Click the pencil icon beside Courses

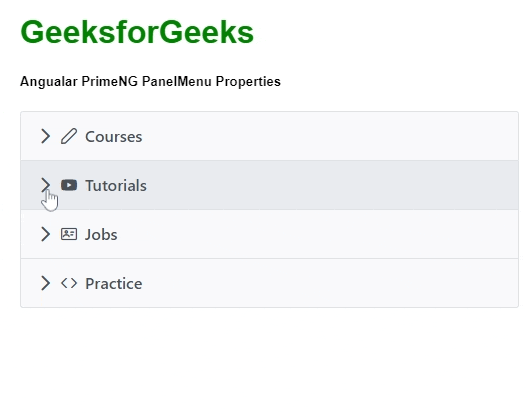coord(69,136)
